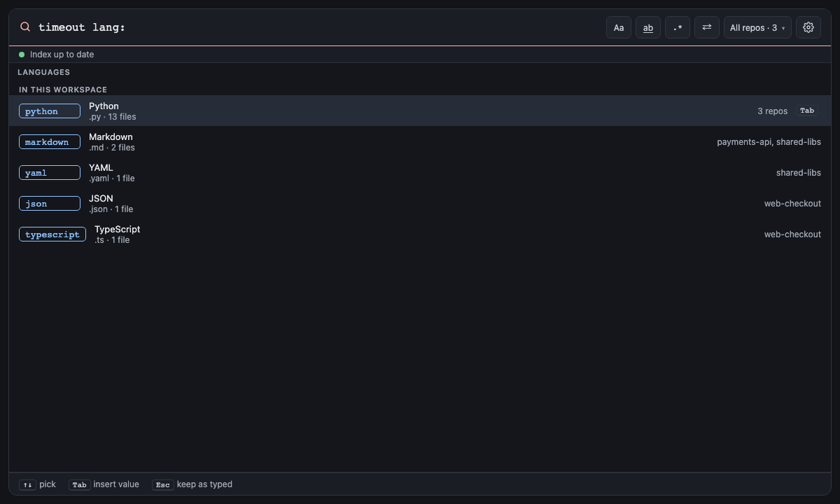Choose the Python suggestion row
Image resolution: width=840 pixels, height=504 pixels.
pyautogui.click(x=420, y=111)
